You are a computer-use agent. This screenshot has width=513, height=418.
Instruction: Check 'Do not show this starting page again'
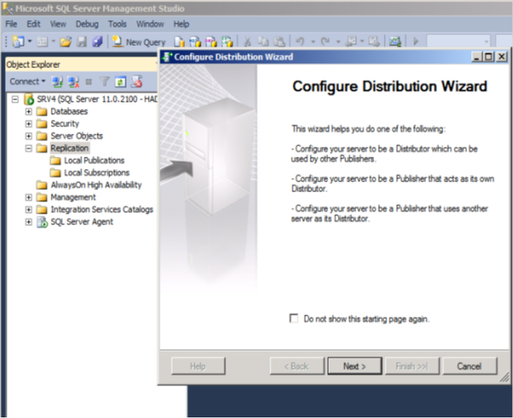294,318
